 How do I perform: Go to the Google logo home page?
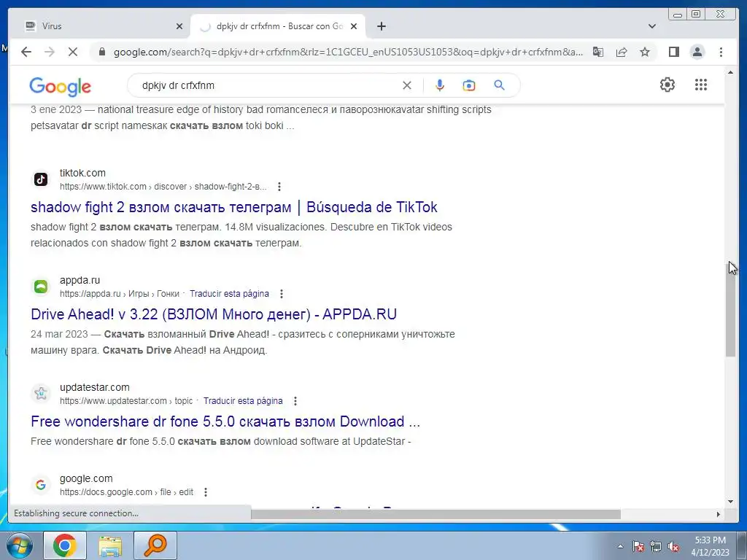click(x=60, y=87)
